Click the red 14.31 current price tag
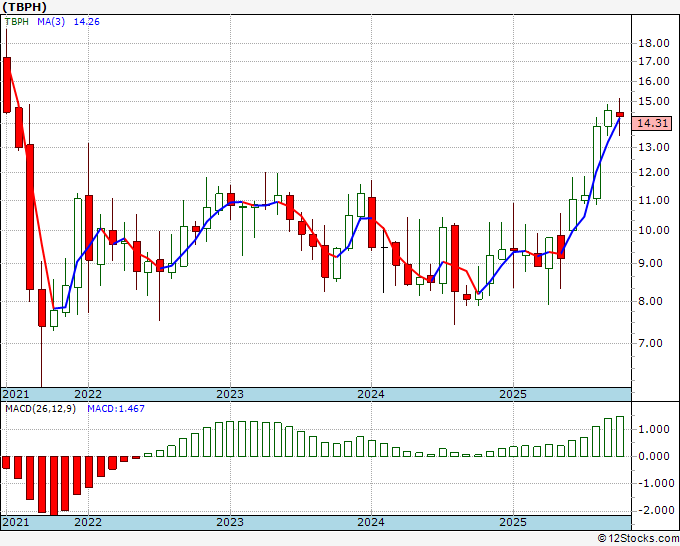Viewport: 680px width, 546px height. pyautogui.click(x=652, y=123)
